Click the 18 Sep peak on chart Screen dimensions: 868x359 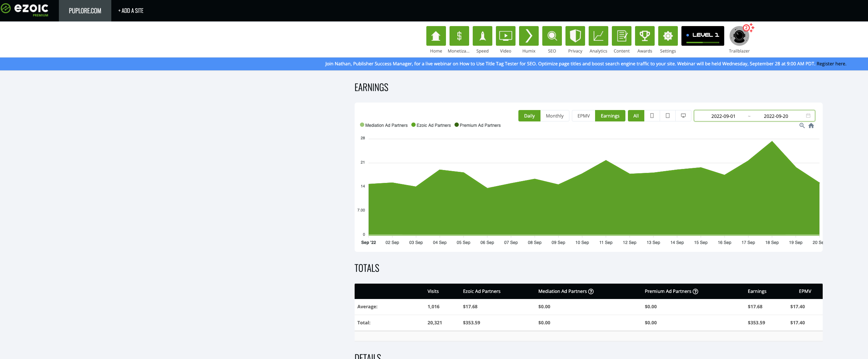click(772, 141)
